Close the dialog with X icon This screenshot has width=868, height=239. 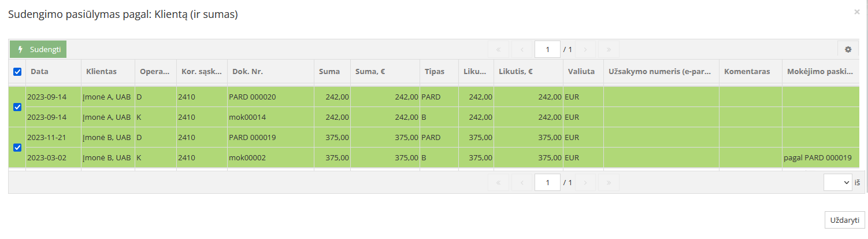(x=856, y=12)
